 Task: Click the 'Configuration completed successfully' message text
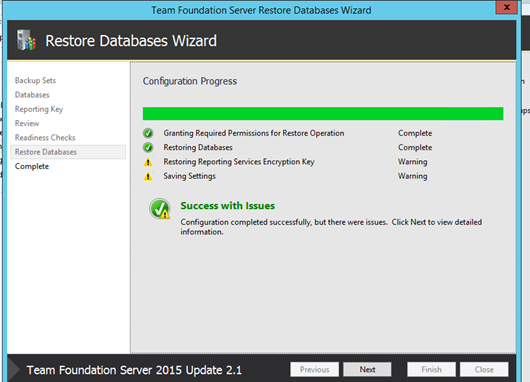[x=331, y=227]
